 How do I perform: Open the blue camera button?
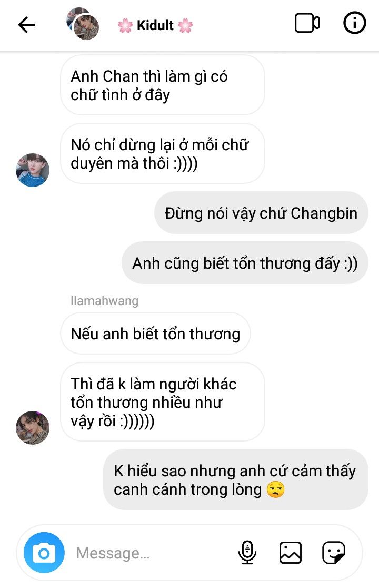(x=44, y=553)
